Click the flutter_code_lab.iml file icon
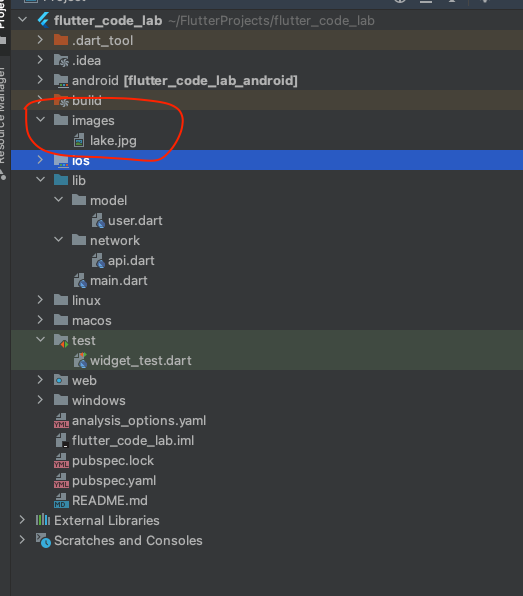 coord(62,441)
